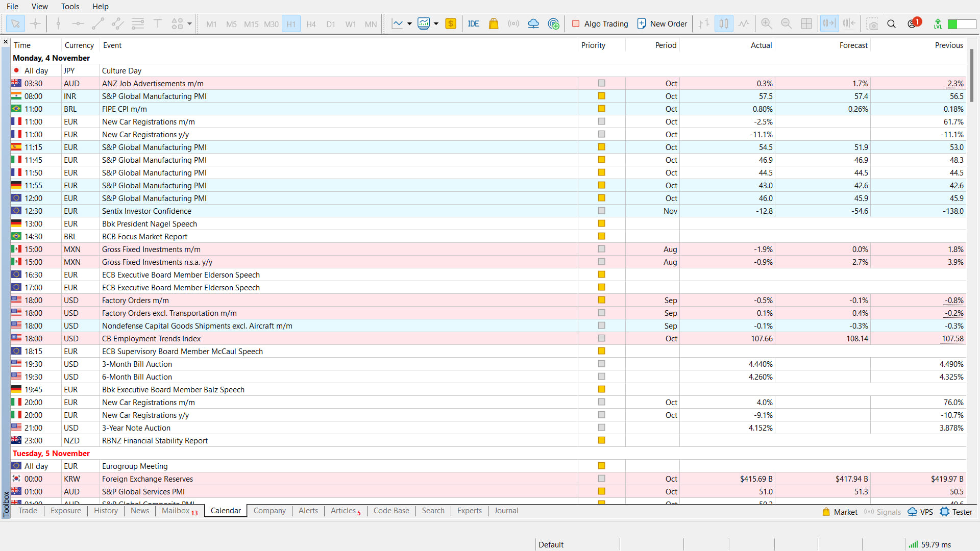Select the trendline drawing tool
This screenshot has width=980, height=551.
[98, 23]
